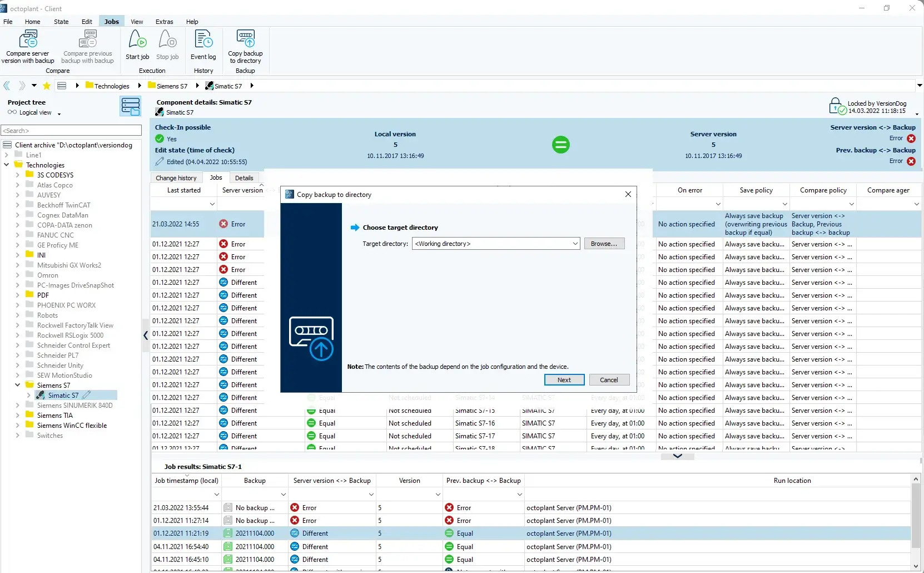924x573 pixels.
Task: Click the server archive icon in Project tree
Action: [130, 106]
